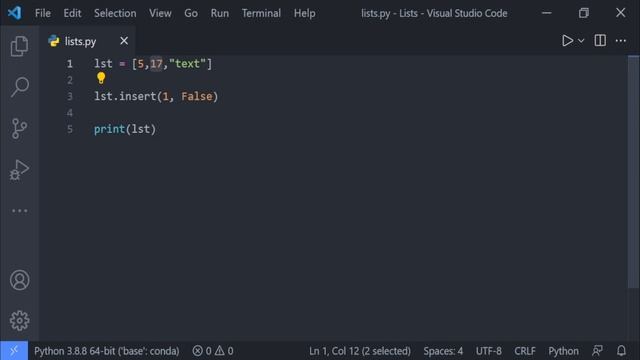Expand the run options dropdown arrow
This screenshot has height=360, width=640.
click(x=581, y=41)
